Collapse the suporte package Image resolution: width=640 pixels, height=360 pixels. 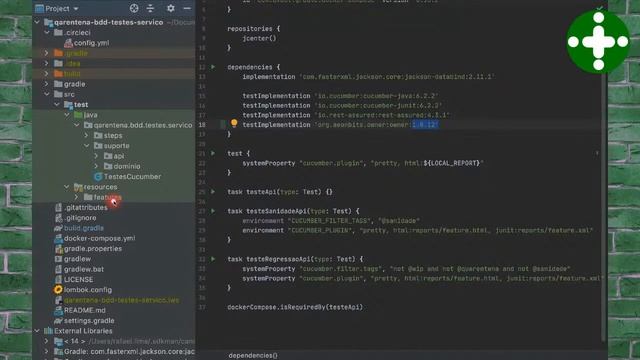pos(87,145)
